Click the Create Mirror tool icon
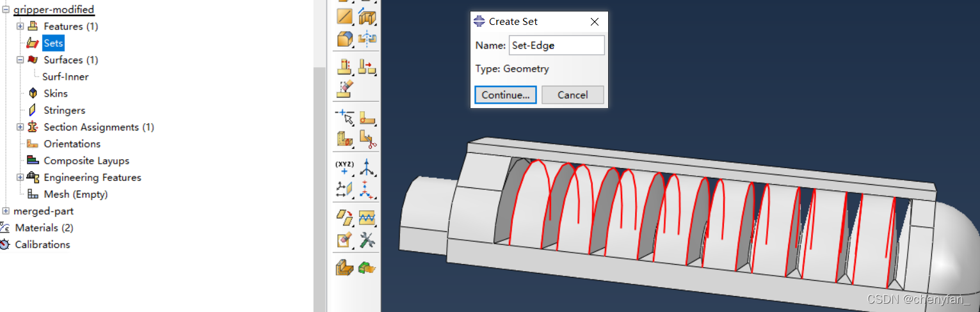 [367, 39]
